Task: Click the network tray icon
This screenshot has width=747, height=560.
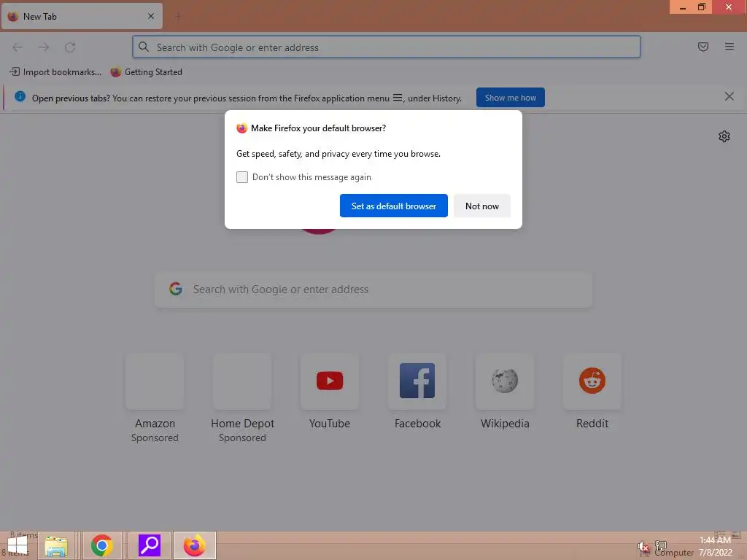Action: tap(661, 545)
